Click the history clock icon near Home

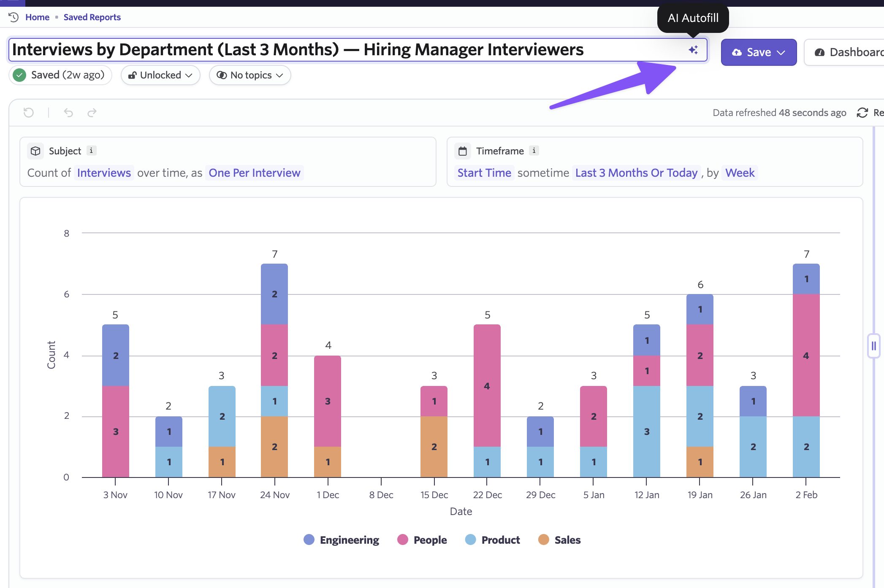[14, 17]
